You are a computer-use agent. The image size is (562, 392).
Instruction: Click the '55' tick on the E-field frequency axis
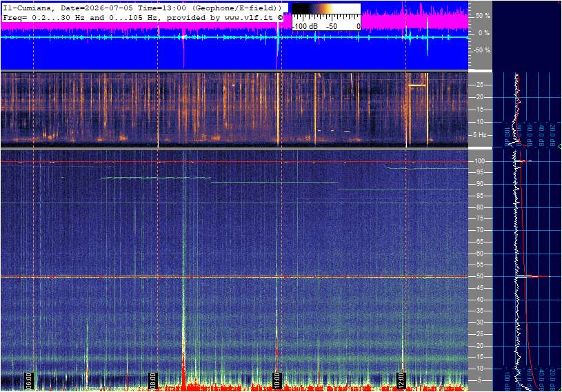(x=479, y=265)
